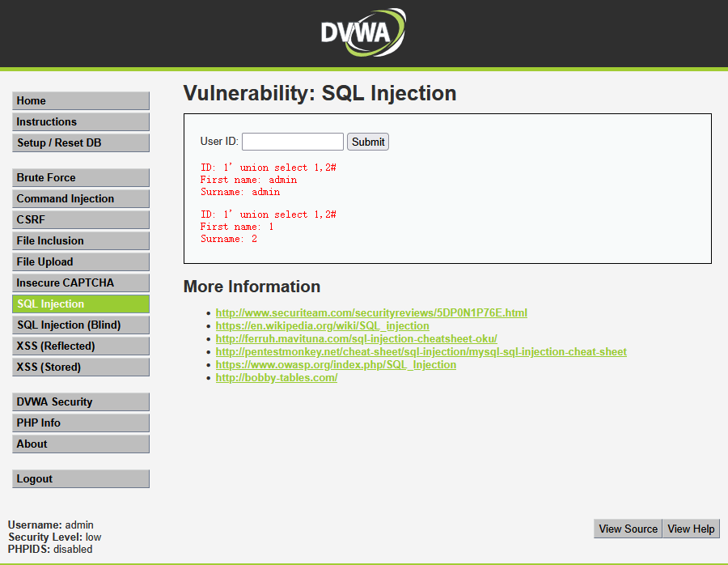Screen dimensions: 728x565
Task: Click the Submit button
Action: pyautogui.click(x=368, y=142)
